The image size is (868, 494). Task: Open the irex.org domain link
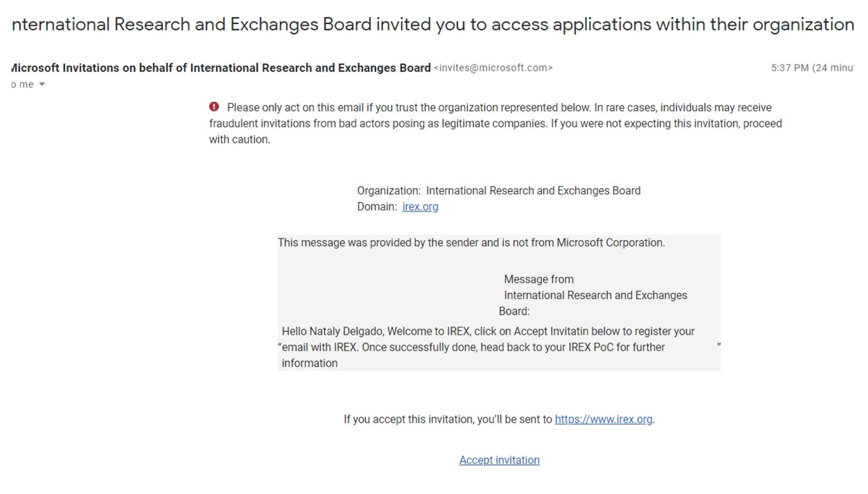click(x=420, y=207)
